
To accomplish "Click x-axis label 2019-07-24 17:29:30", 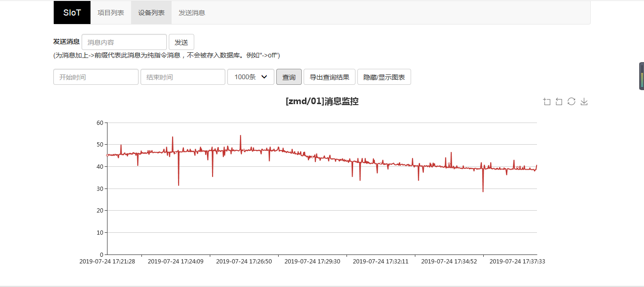I will pyautogui.click(x=312, y=261).
